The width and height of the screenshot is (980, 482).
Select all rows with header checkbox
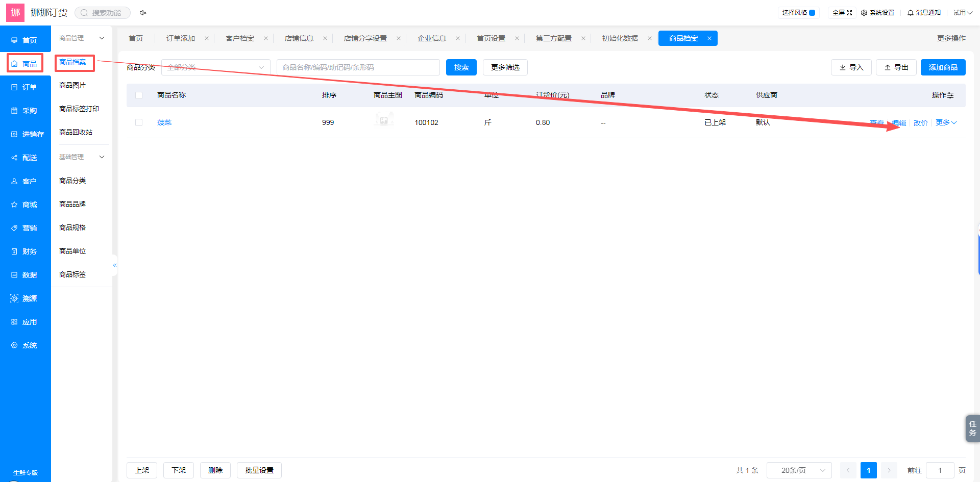(x=139, y=95)
